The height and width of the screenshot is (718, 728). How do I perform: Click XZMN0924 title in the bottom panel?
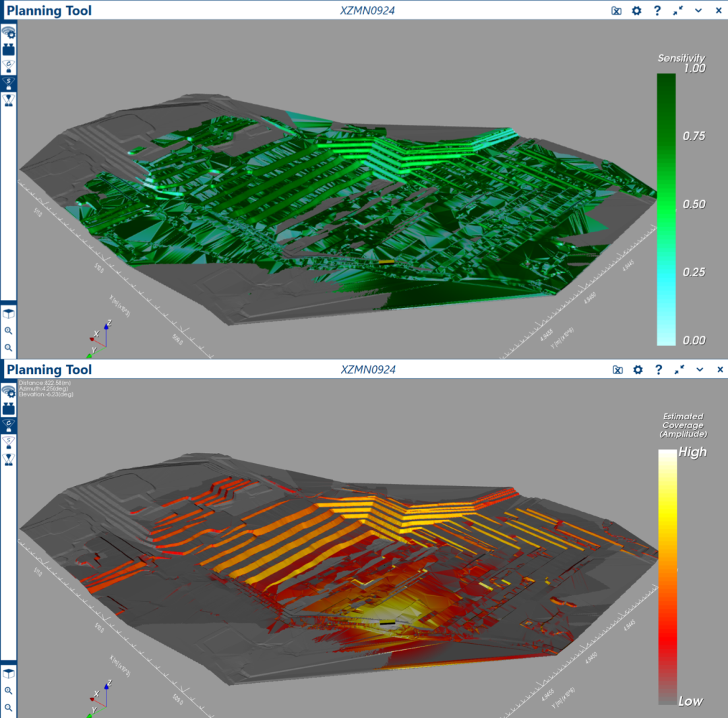tap(368, 369)
